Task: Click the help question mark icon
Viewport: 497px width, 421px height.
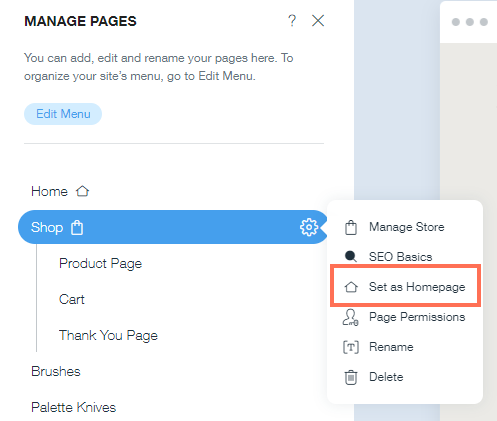Action: tap(292, 21)
